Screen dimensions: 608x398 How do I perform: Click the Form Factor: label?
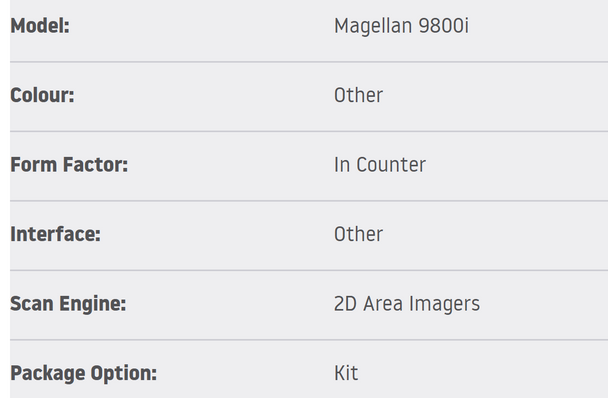pos(69,165)
